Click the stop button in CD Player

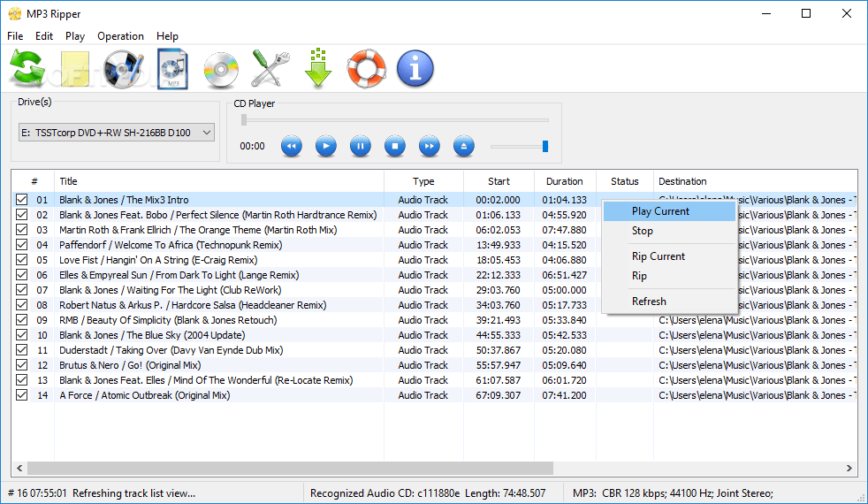click(x=395, y=146)
